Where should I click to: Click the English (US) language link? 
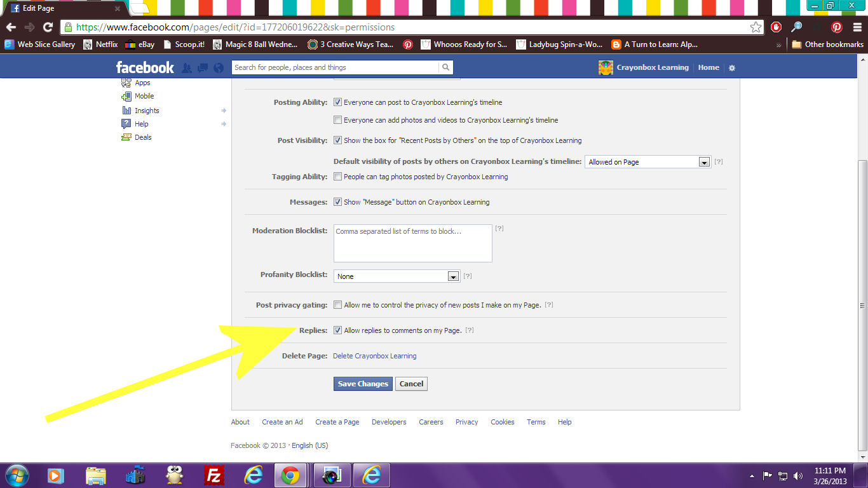[310, 445]
